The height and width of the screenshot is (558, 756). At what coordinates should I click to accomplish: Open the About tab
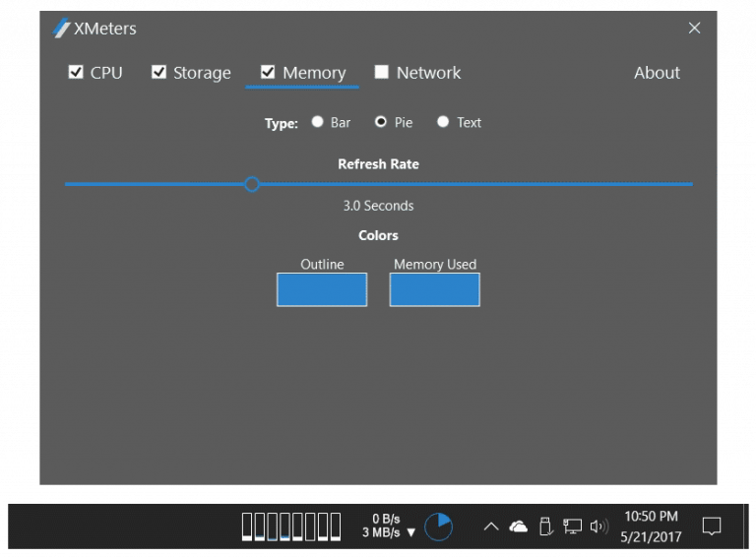[x=657, y=73]
